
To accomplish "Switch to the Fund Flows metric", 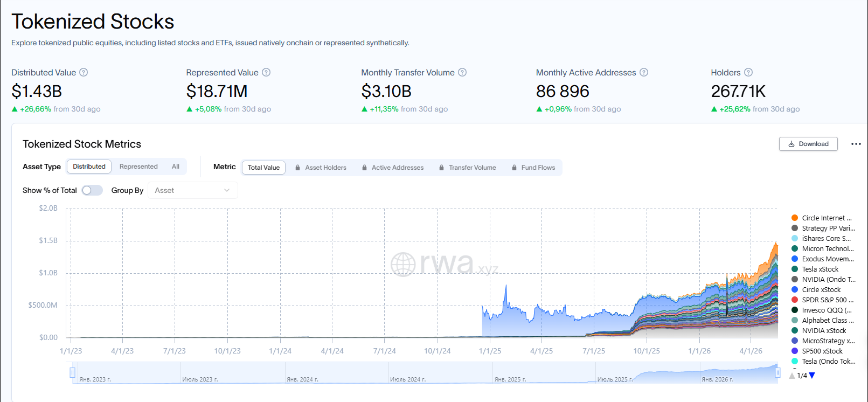I will (533, 168).
